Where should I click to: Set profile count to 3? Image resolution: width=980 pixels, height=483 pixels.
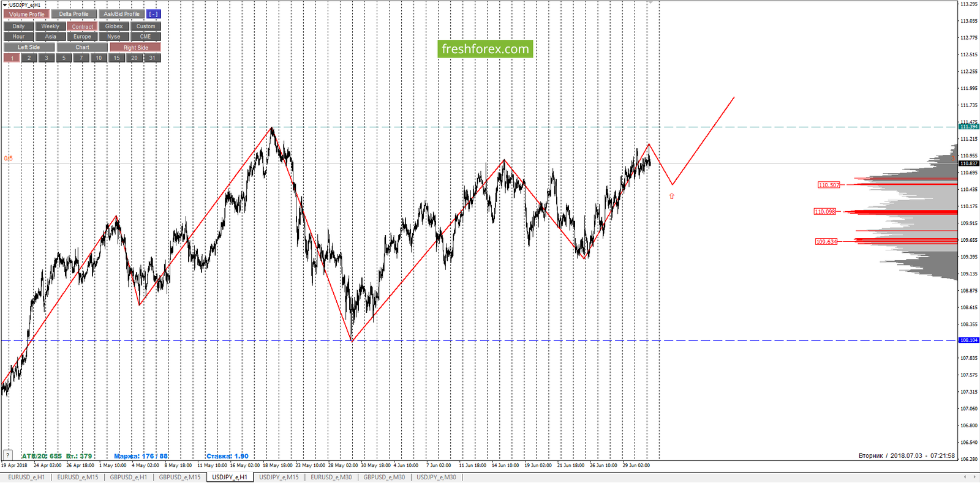click(x=46, y=58)
